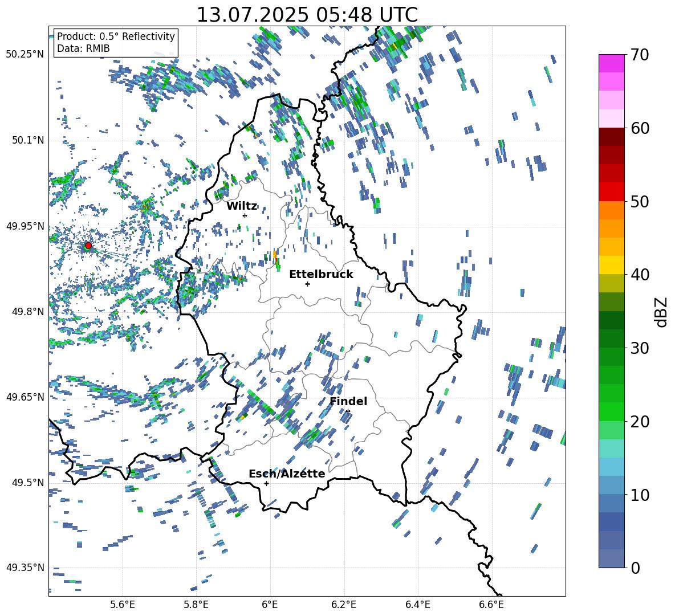Click the 40 dBZ colorbar label
The height and width of the screenshot is (616, 675).
pos(640,275)
